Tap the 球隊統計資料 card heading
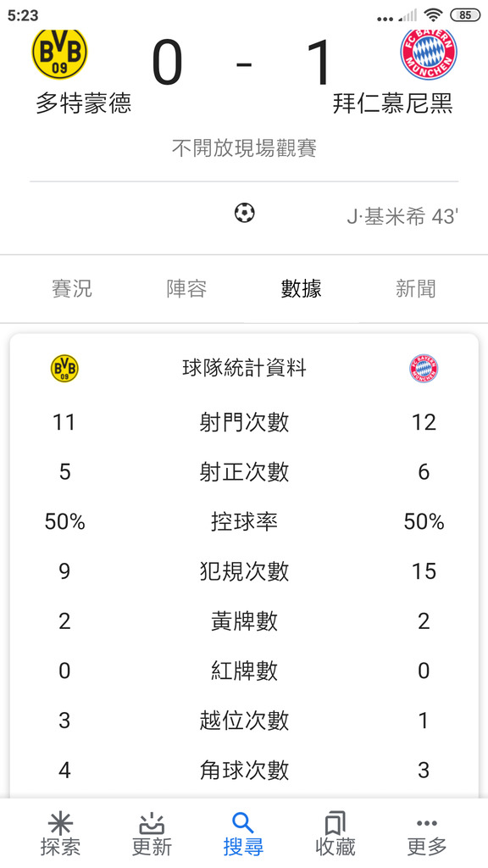Viewport: 488px width, 868px height. [244, 368]
